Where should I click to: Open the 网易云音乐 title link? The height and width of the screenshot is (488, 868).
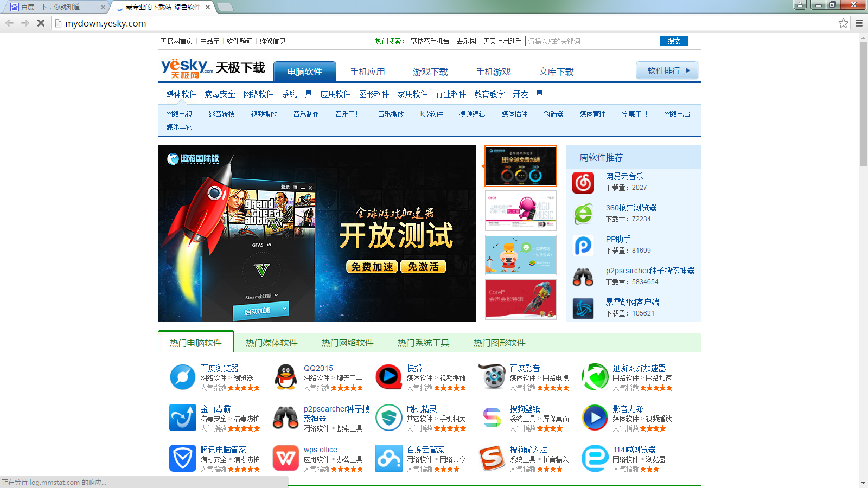pos(624,176)
